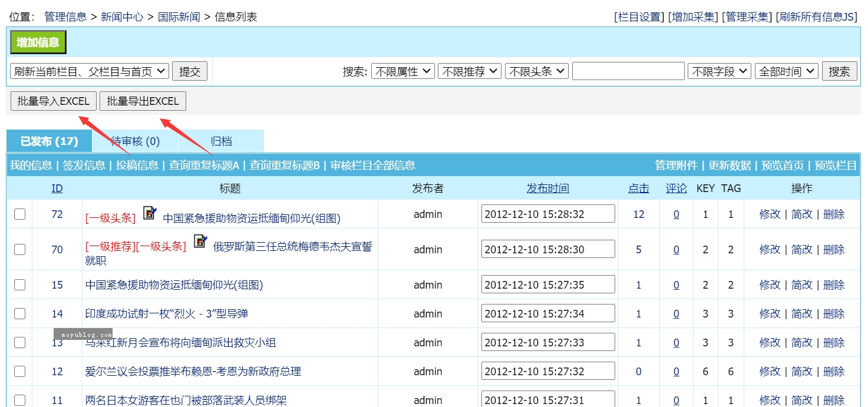Sort by 发布时间 column header

pos(548,188)
